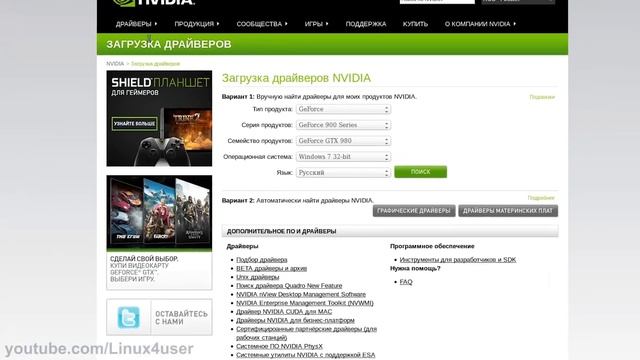Expand the Операционная система dropdown
The width and height of the screenshot is (640, 360).
(x=343, y=157)
